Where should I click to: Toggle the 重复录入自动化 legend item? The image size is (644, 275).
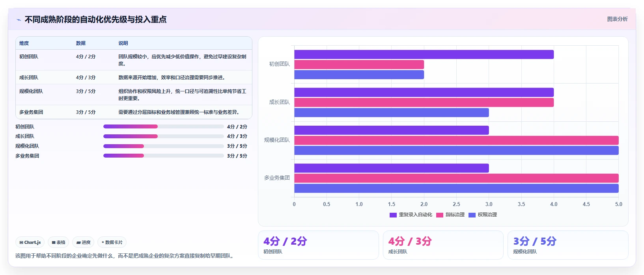(x=411, y=215)
